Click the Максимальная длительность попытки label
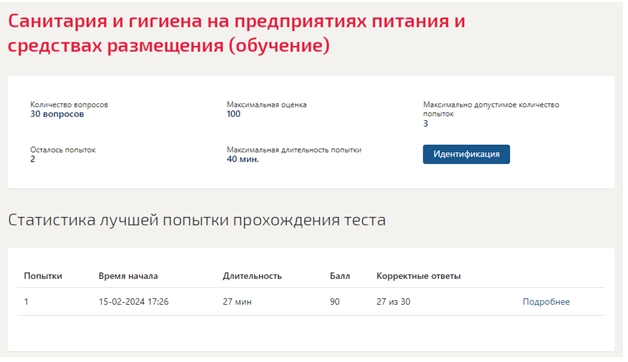628x362 pixels. click(x=294, y=150)
